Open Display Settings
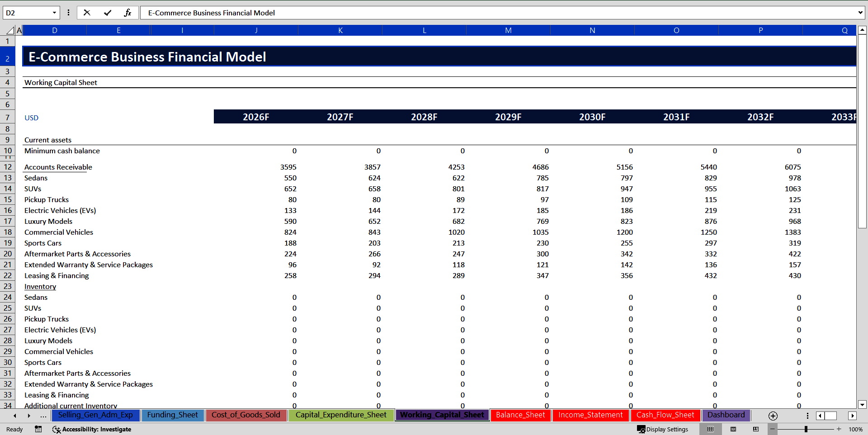The image size is (868, 435). tap(663, 429)
